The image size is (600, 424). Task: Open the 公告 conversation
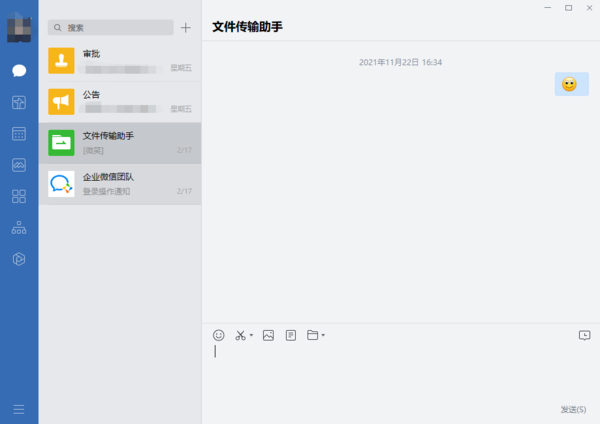tap(120, 102)
